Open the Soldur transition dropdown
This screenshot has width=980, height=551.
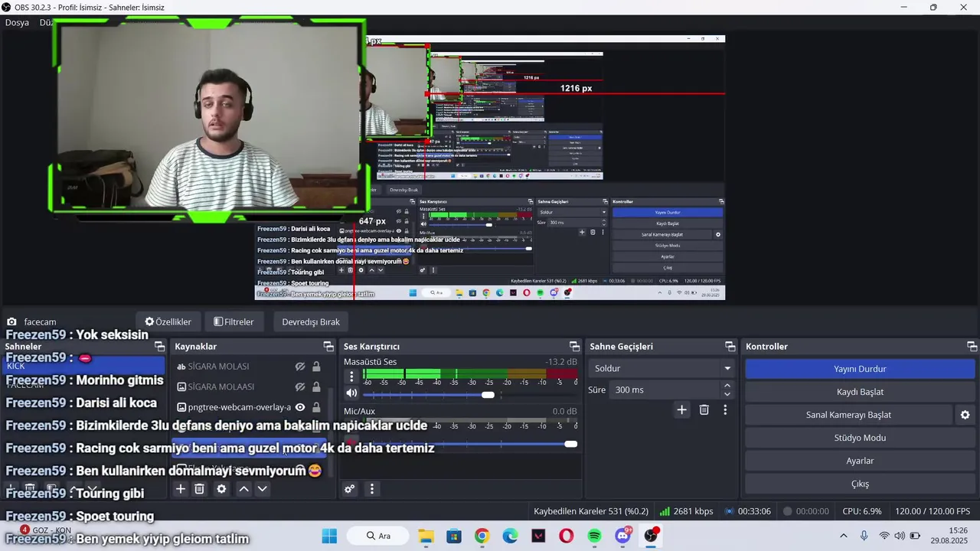(662, 369)
